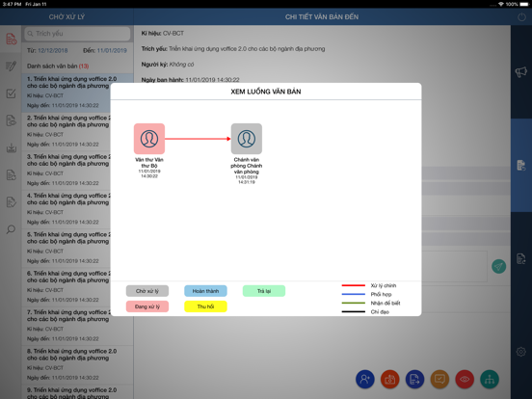Open document 3 in the list
The height and width of the screenshot is (399, 532).
click(66, 171)
